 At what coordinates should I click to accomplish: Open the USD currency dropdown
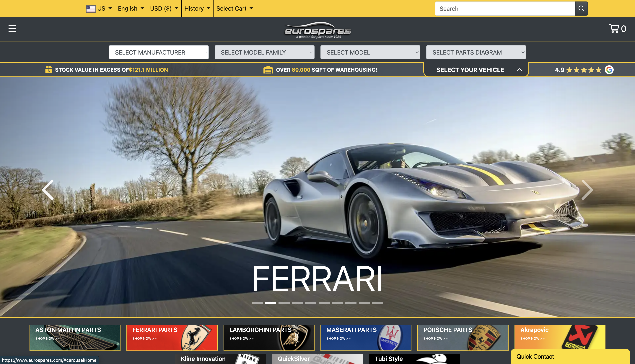pyautogui.click(x=164, y=9)
